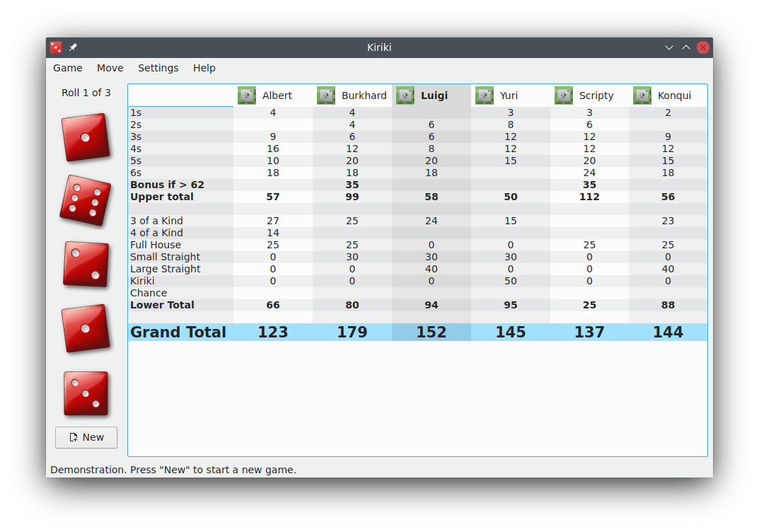The width and height of the screenshot is (759, 532).
Task: Click Konqui's player avatar icon
Action: point(642,96)
